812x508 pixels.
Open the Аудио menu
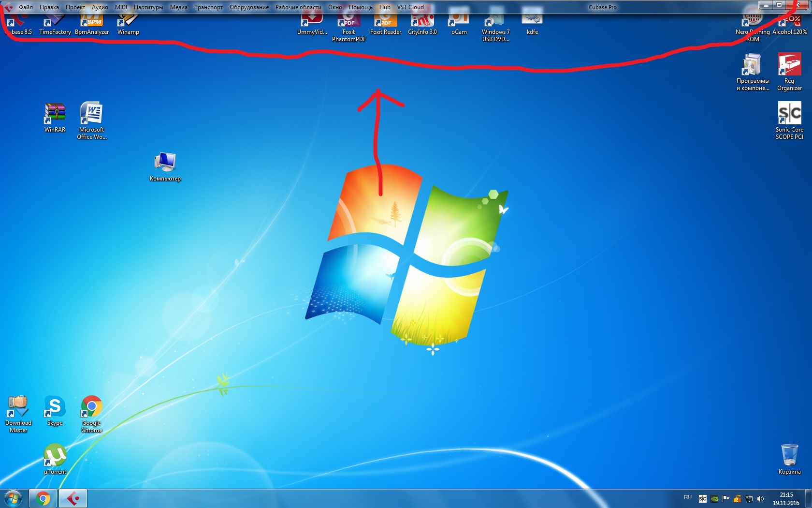point(100,7)
